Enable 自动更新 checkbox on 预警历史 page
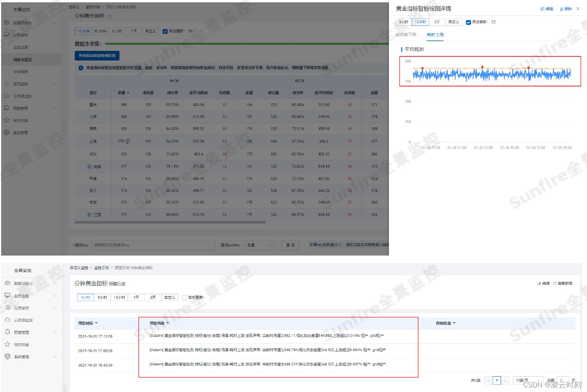587x392 pixels. click(184, 298)
